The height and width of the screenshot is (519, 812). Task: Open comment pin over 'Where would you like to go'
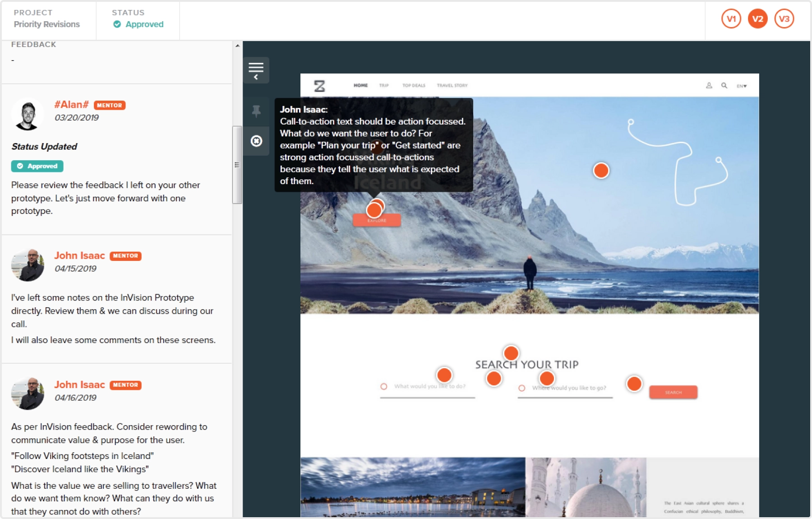(547, 378)
